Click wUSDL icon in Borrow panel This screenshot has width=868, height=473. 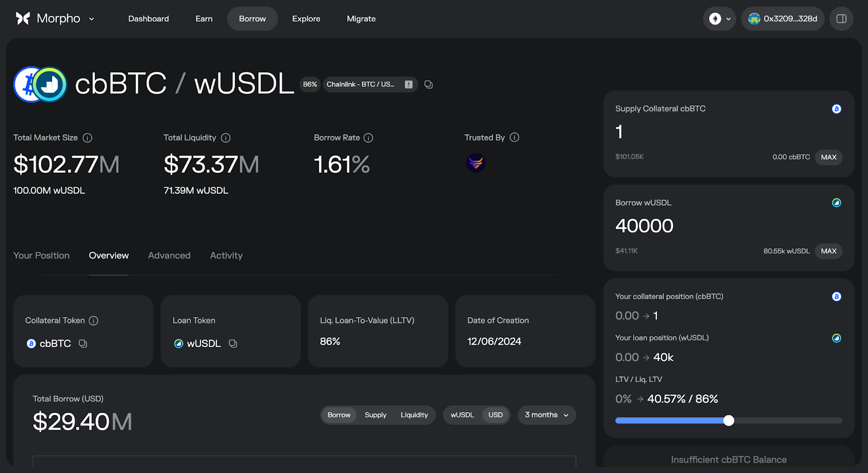tap(837, 203)
